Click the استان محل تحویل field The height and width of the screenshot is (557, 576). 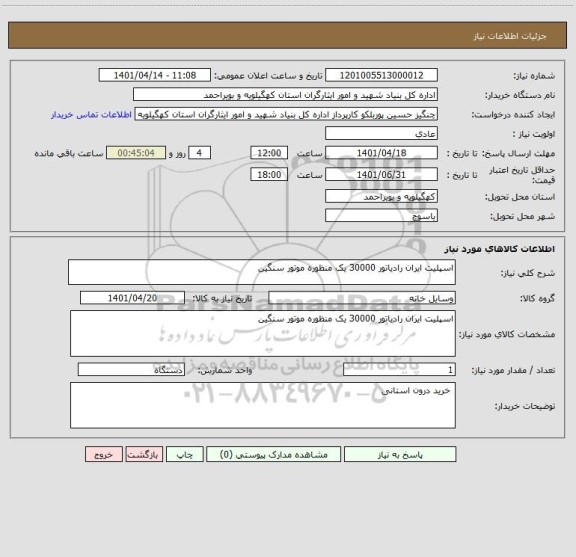381,197
